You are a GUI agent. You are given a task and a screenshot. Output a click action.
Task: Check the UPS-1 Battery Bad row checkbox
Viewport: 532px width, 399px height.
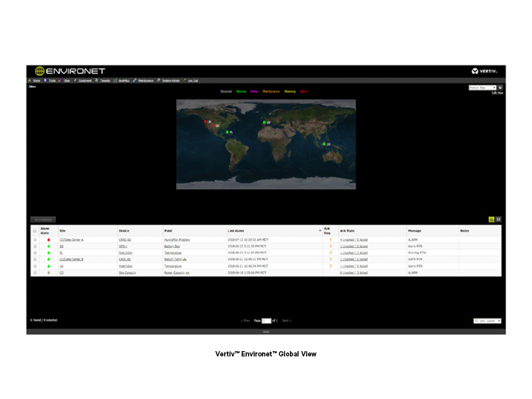click(x=35, y=246)
